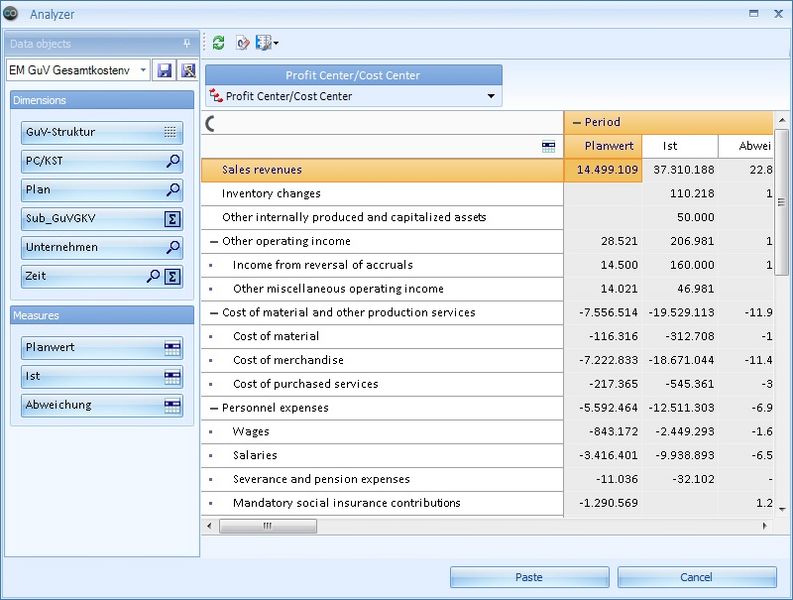Select the Cost of purchased services row
Image resolution: width=793 pixels, height=600 pixels.
[x=382, y=384]
